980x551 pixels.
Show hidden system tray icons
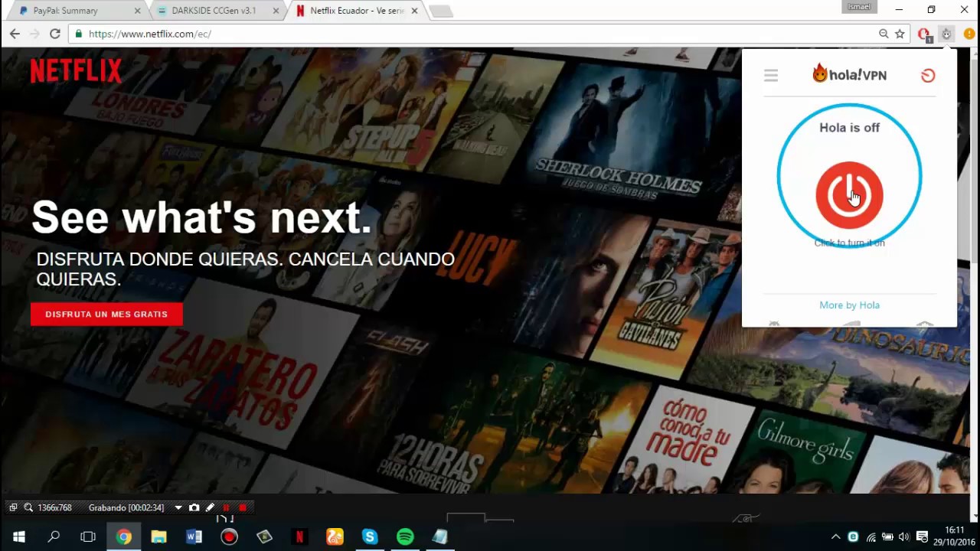tap(835, 537)
